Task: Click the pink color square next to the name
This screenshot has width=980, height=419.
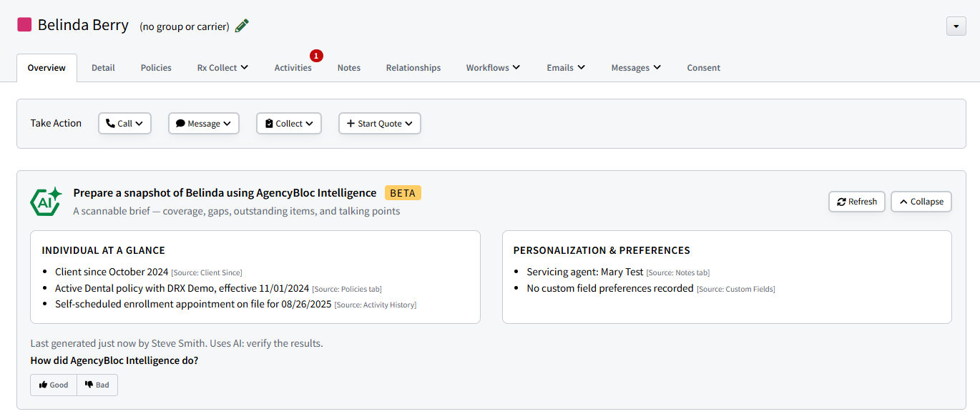Action: (24, 24)
